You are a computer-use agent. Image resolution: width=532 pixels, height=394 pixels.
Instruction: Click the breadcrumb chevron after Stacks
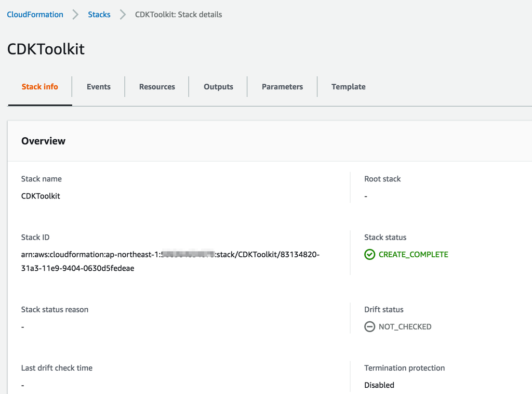pos(123,15)
